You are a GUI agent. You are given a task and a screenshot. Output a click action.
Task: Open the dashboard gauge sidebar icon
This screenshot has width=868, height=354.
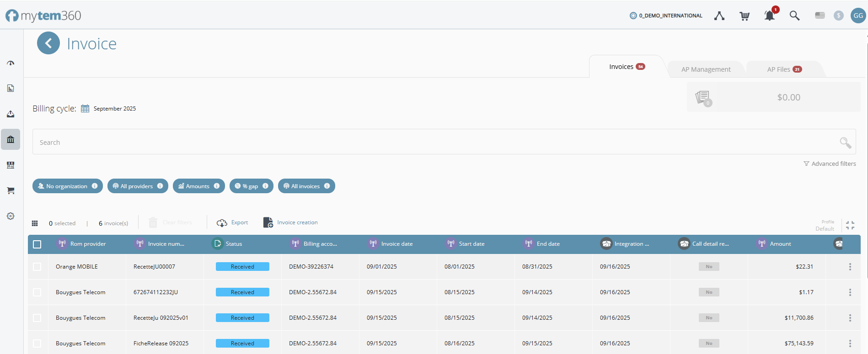[x=11, y=63]
